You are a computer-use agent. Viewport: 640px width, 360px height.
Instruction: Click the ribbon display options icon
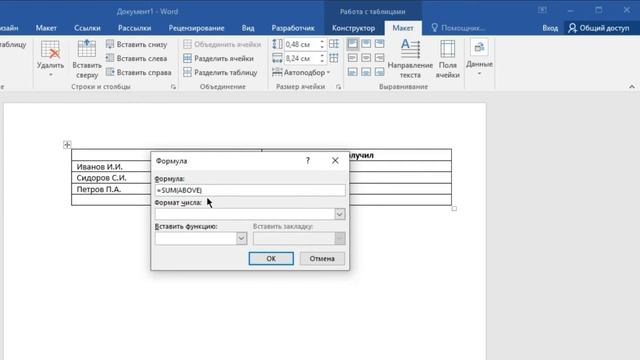coord(542,10)
